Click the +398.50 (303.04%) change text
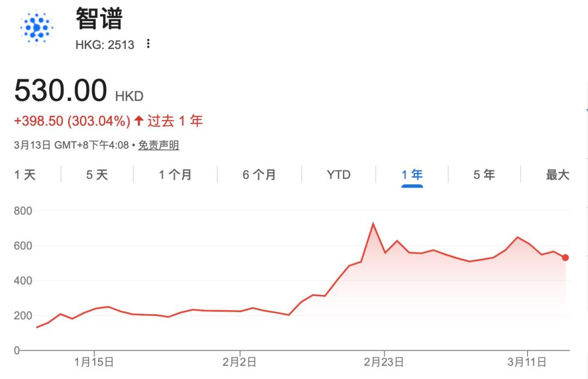Image resolution: width=588 pixels, height=379 pixels. [72, 121]
